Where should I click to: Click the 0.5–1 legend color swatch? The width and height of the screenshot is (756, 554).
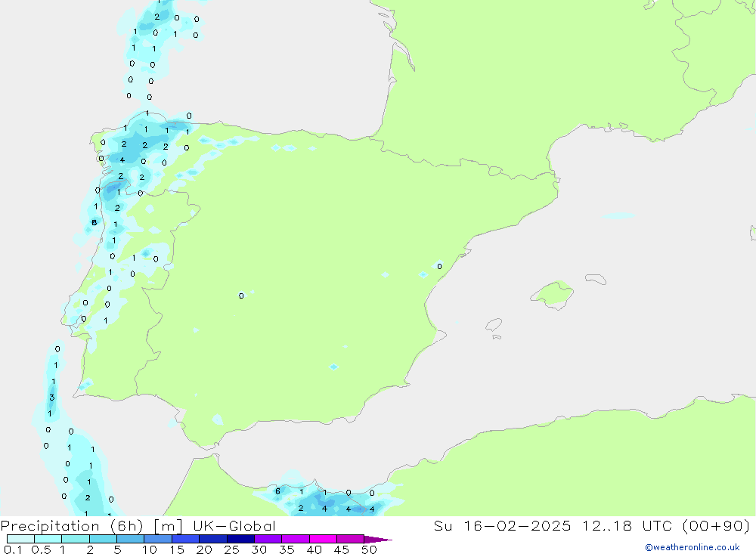click(x=48, y=539)
